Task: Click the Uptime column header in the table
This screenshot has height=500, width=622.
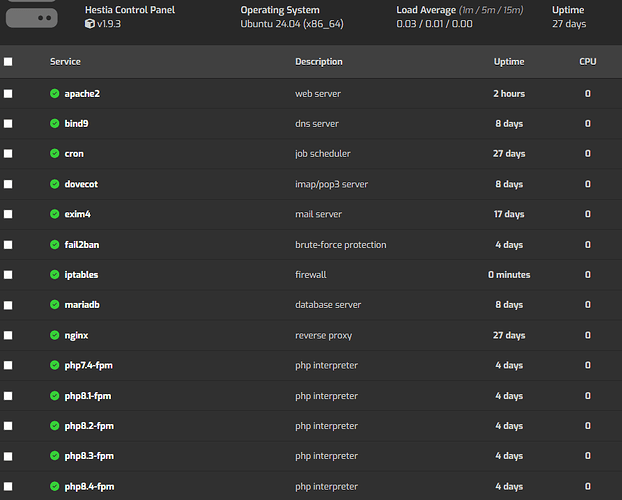Action: point(509,62)
